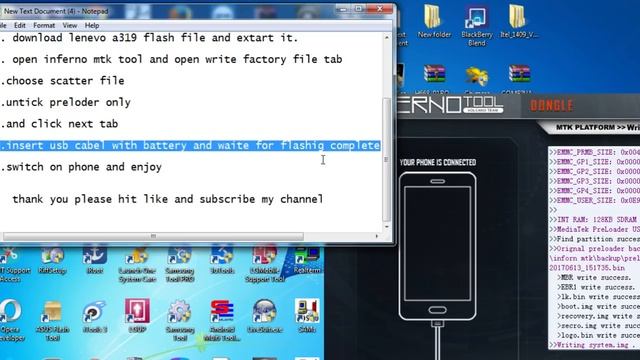640x360 pixels.
Task: Click the '>logo.bin write' log line
Action: [598, 335]
